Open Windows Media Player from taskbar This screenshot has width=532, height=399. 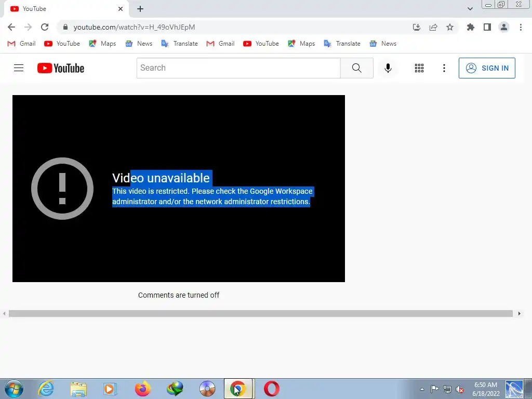[110, 389]
